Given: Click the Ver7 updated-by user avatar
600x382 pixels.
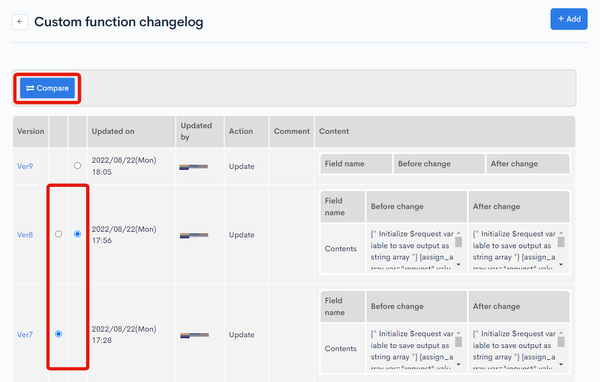Looking at the screenshot, I should pos(194,335).
